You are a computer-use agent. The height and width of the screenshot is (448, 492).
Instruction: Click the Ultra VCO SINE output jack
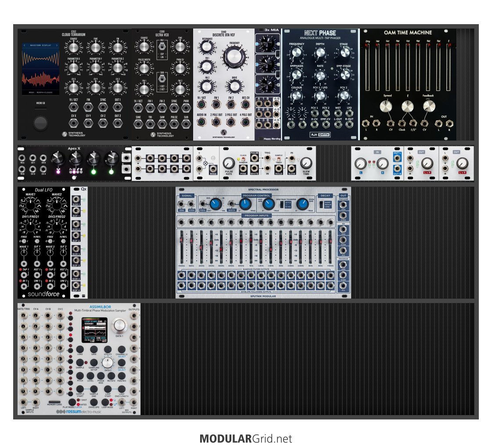click(x=138, y=124)
